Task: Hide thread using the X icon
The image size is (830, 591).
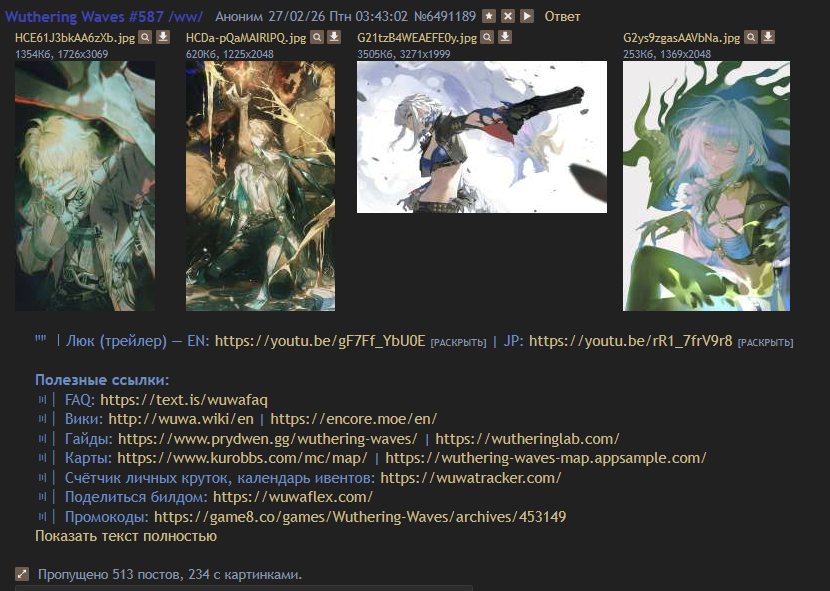Action: (x=508, y=16)
